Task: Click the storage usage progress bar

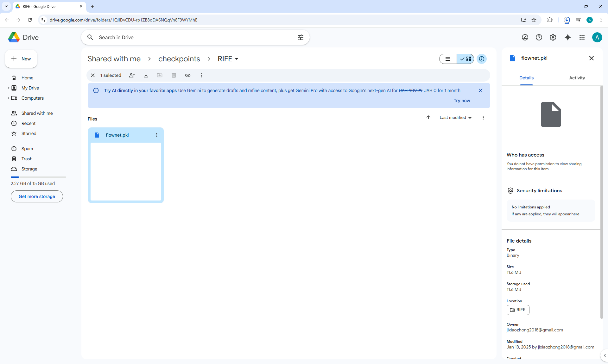Action: click(38, 177)
